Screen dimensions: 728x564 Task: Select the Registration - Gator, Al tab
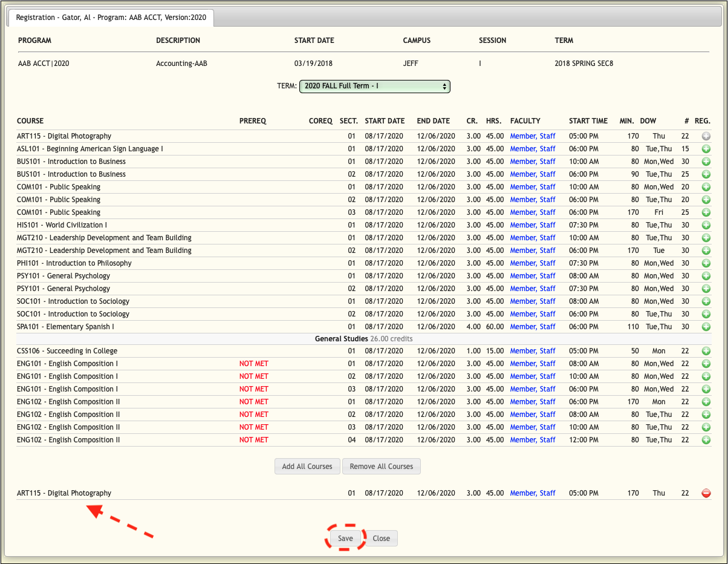[x=111, y=18]
